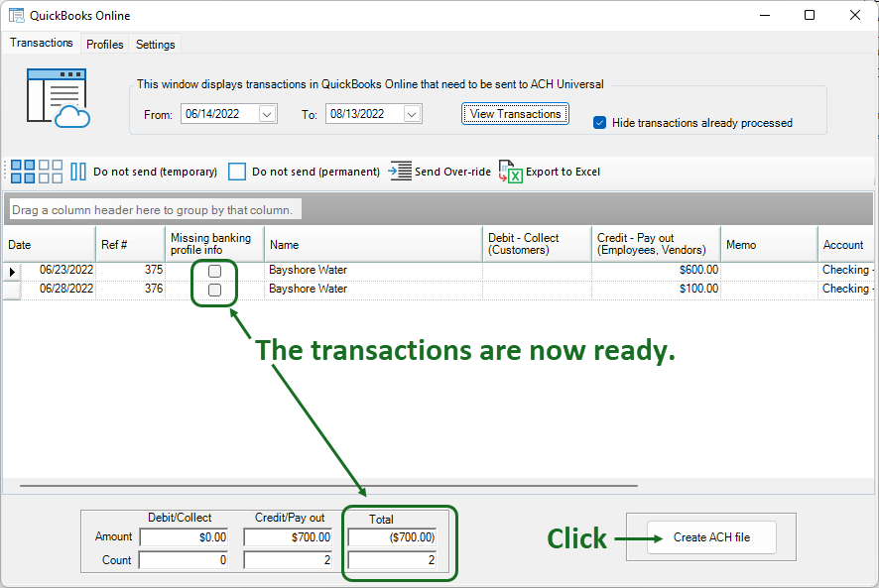Click the Send Over-ride toolbar item

(x=439, y=172)
